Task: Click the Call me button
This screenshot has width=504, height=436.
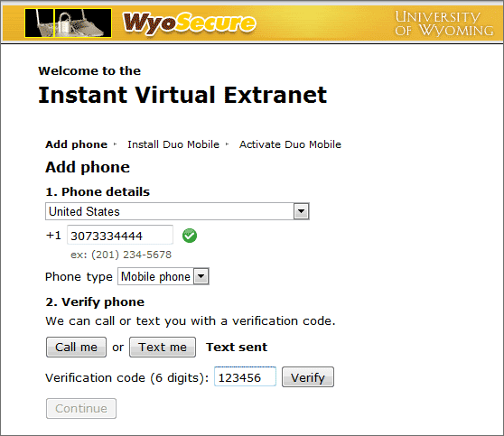Action: [x=76, y=347]
